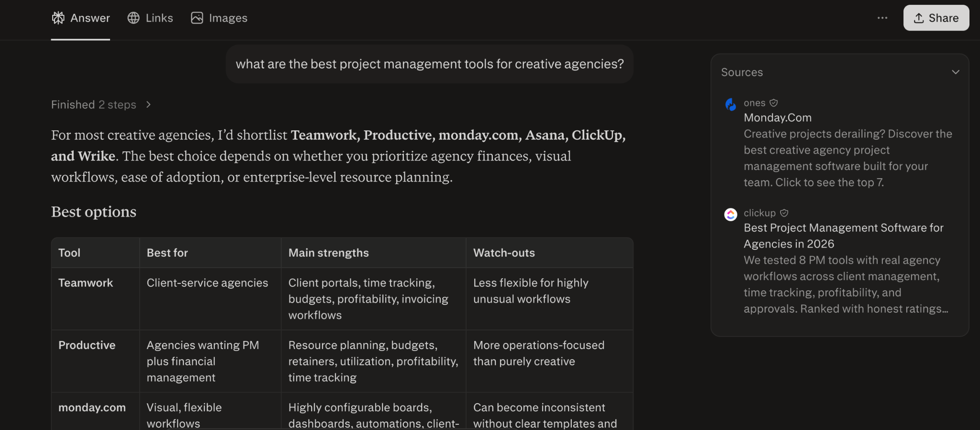Screen dimensions: 980x430
Task: Click the Share button
Action: coord(936,18)
